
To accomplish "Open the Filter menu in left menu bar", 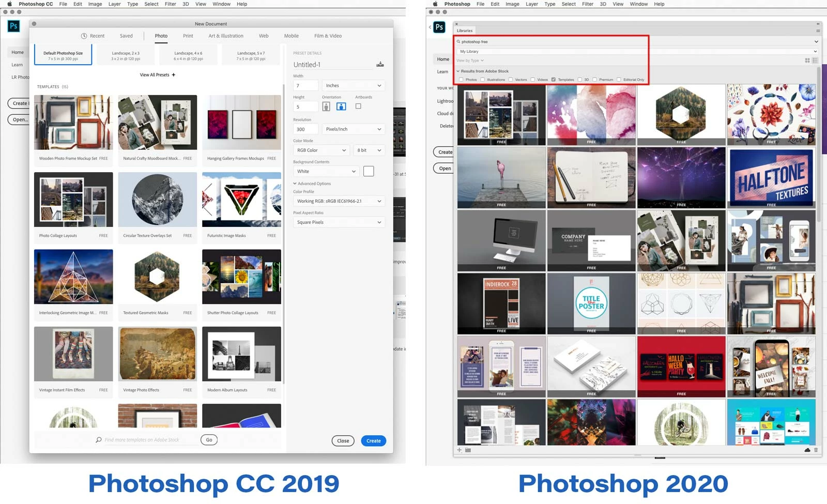I will [171, 4].
